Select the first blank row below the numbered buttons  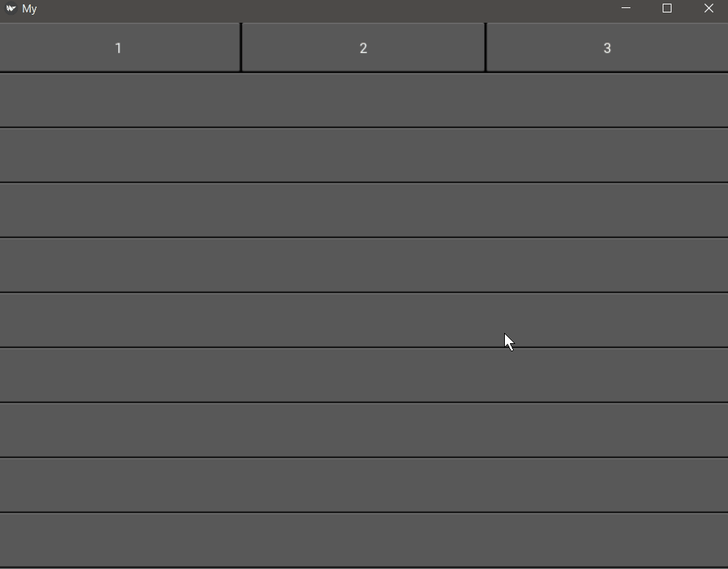point(364,100)
